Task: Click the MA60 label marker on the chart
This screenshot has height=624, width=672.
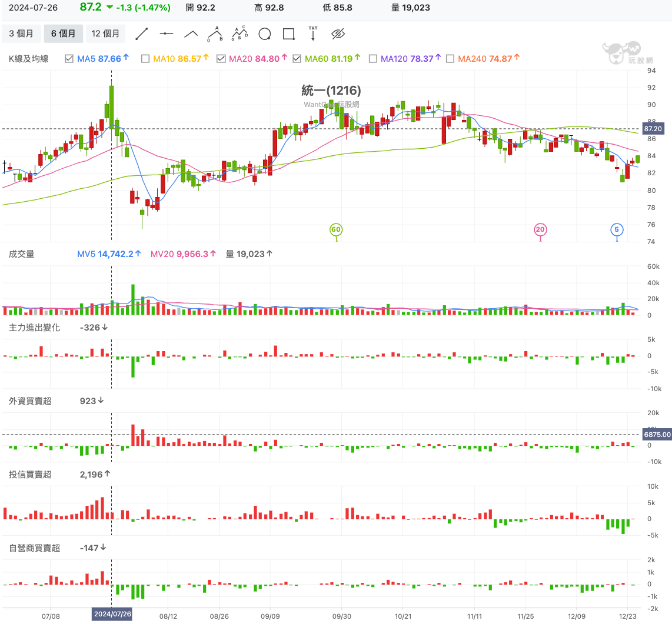Action: point(336,231)
